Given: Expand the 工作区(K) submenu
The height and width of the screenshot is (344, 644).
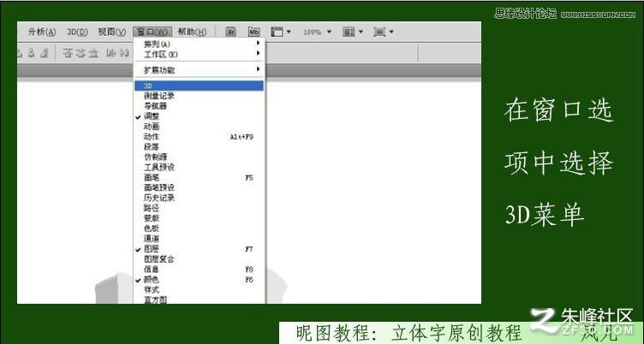Looking at the screenshot, I should point(200,54).
